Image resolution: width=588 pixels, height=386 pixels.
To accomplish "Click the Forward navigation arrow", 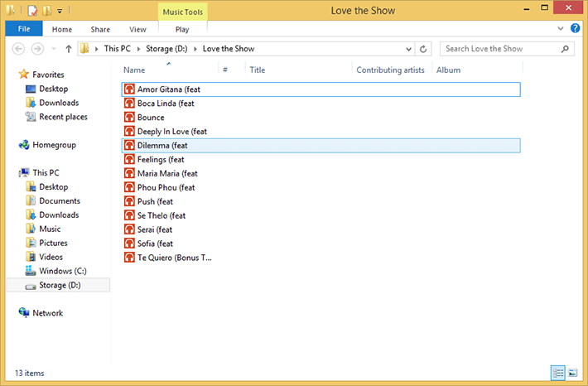I will pos(37,49).
